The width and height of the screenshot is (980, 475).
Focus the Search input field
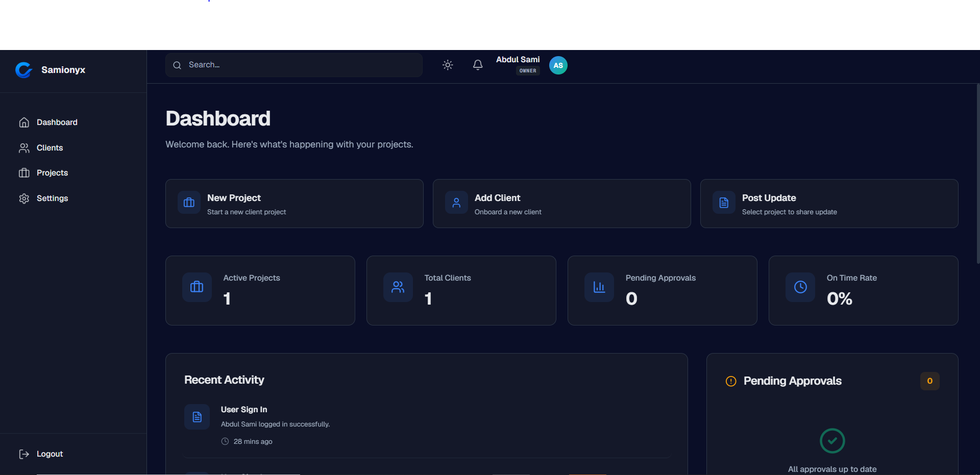293,65
